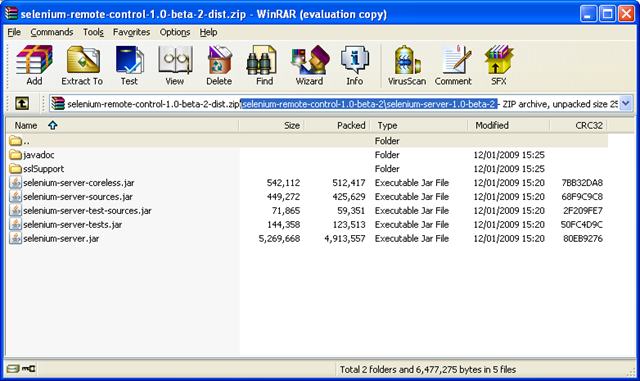Viewport: 640px width, 381px height.
Task: Open the View tool
Action: click(x=175, y=60)
